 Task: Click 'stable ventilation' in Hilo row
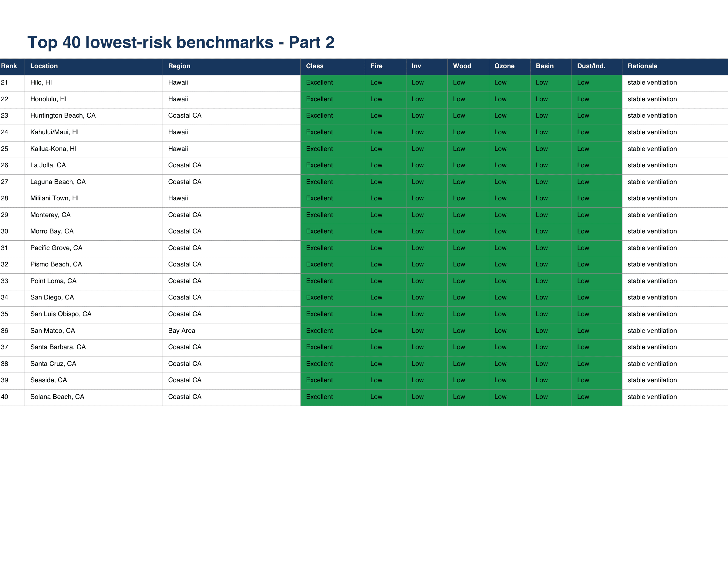675,83
